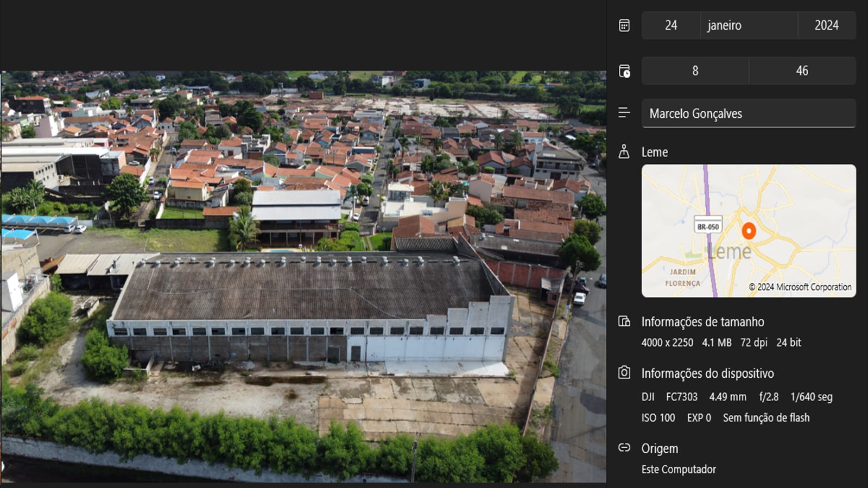
Task: Click the BR-050 road label on map
Action: pos(708,226)
